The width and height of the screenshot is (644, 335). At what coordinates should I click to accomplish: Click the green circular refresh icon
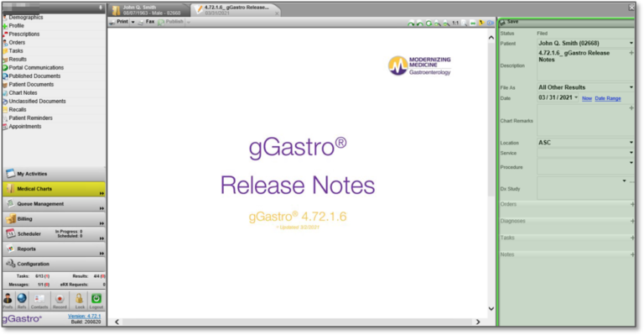(x=428, y=24)
